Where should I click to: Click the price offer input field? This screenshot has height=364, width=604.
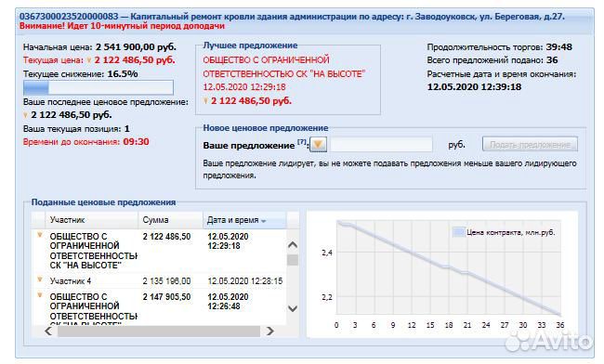coord(381,145)
